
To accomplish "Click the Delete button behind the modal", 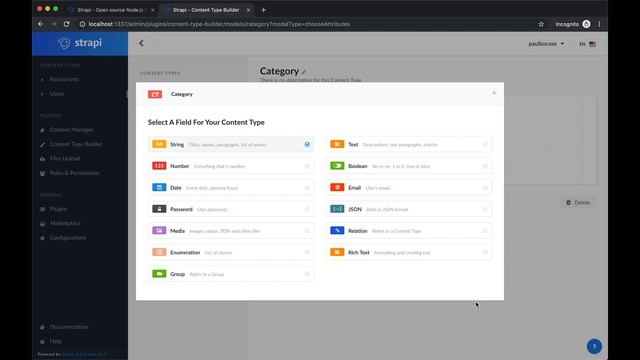I will (578, 202).
